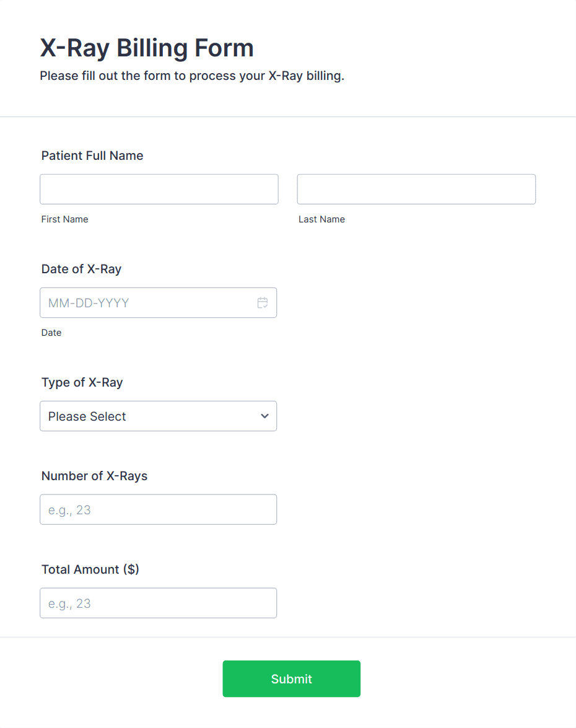576x728 pixels.
Task: Click the Date sublabel text
Action: (51, 333)
